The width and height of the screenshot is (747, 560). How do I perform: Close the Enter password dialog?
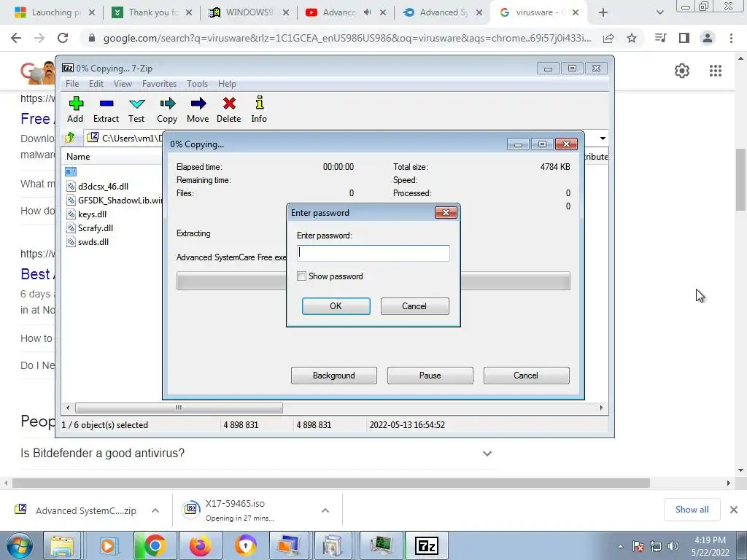pos(446,212)
